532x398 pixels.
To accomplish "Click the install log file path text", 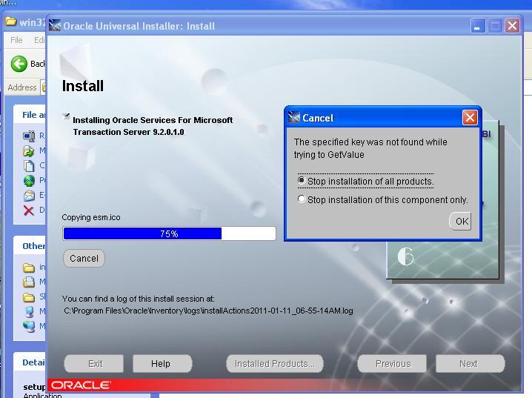I will (208, 311).
